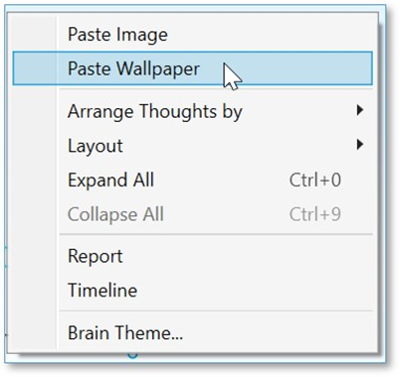Click the icon gutter beside Timeline

pos(34,290)
